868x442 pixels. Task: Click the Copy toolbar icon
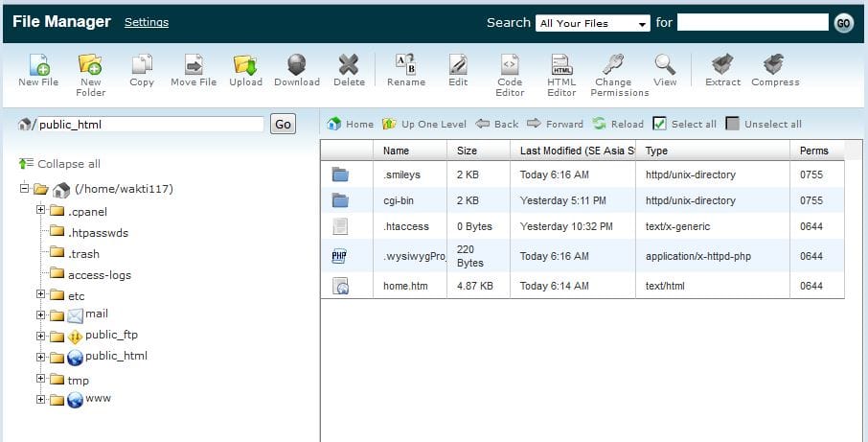coord(142,65)
